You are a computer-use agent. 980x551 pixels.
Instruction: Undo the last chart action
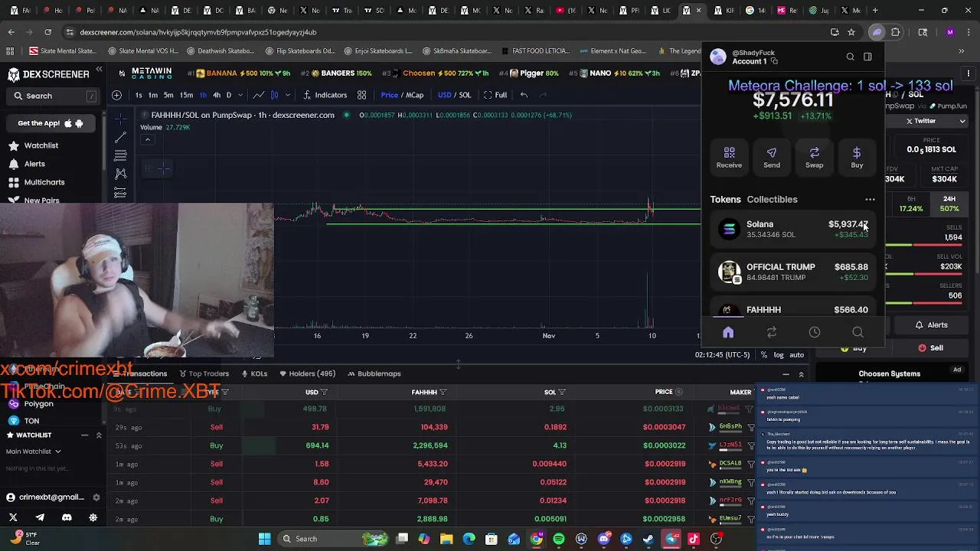[x=524, y=95]
